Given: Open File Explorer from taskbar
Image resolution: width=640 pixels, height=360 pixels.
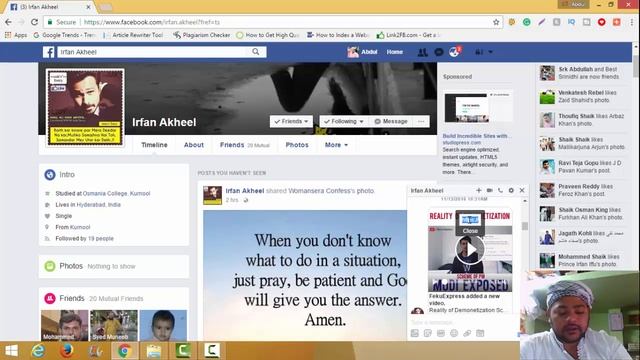Looking at the screenshot, I should (x=154, y=351).
